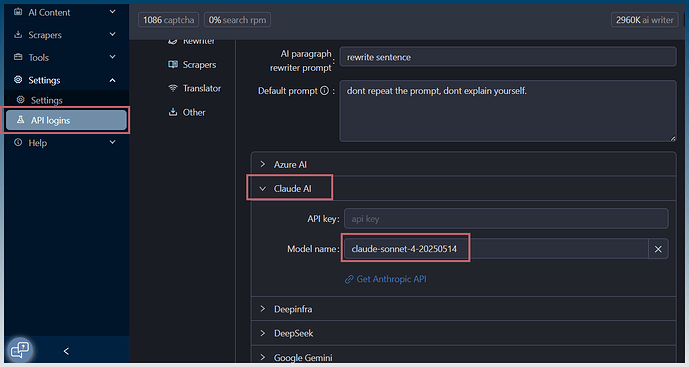Expand the Azure AI section
The image size is (689, 367).
[x=463, y=164]
